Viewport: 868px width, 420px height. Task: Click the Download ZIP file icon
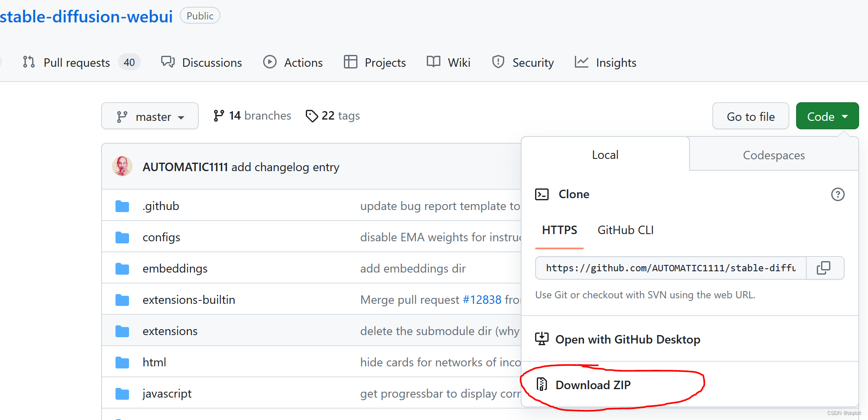tap(542, 384)
